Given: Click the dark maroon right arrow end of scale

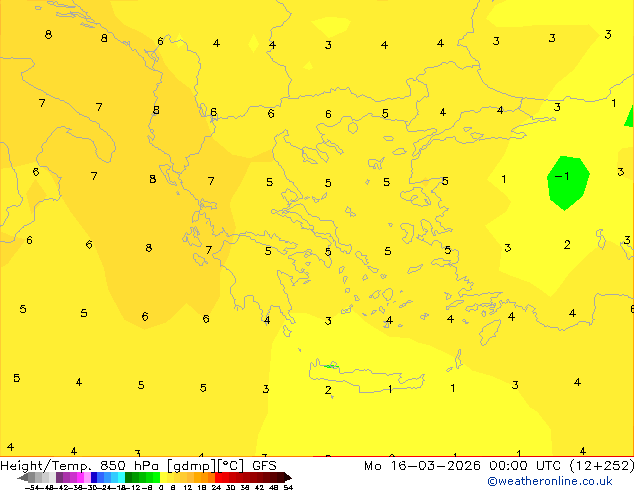Looking at the screenshot, I should click(288, 477).
